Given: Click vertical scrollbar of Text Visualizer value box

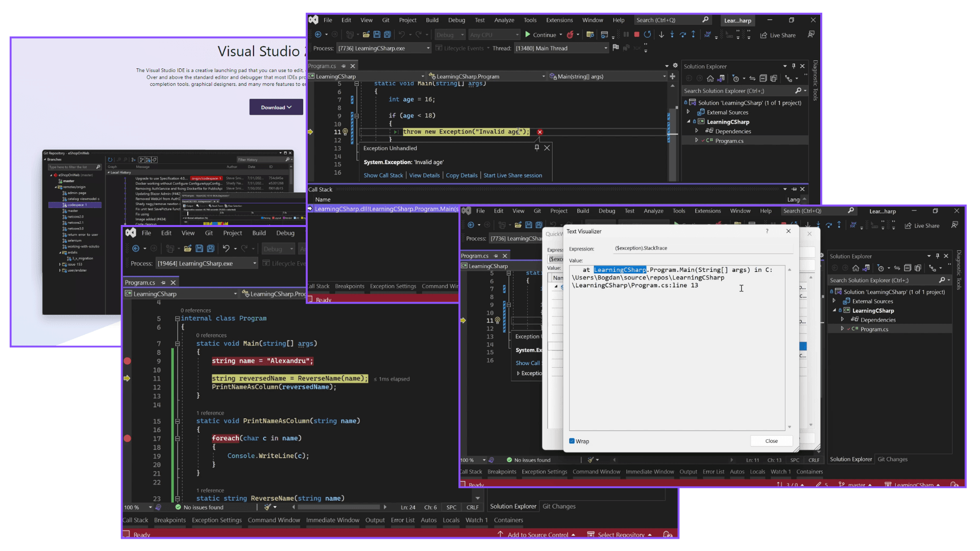Looking at the screenshot, I should pos(790,348).
